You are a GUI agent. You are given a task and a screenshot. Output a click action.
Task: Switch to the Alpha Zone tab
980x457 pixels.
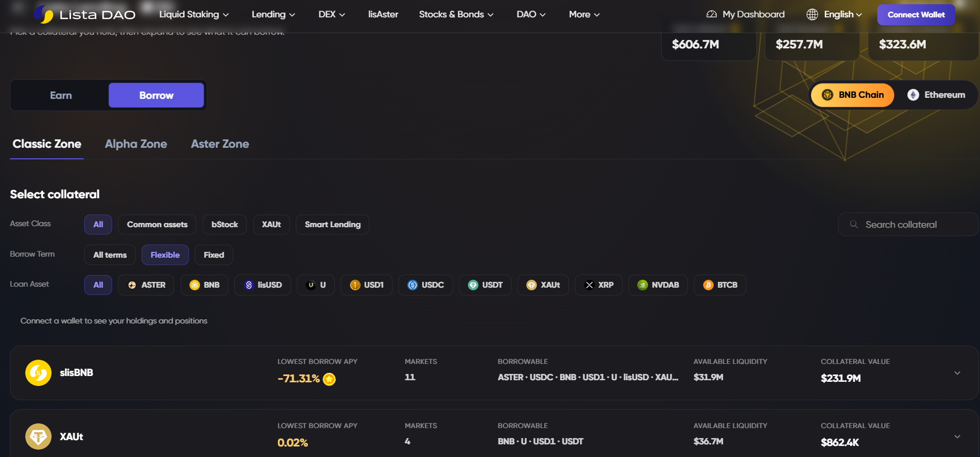pos(136,144)
